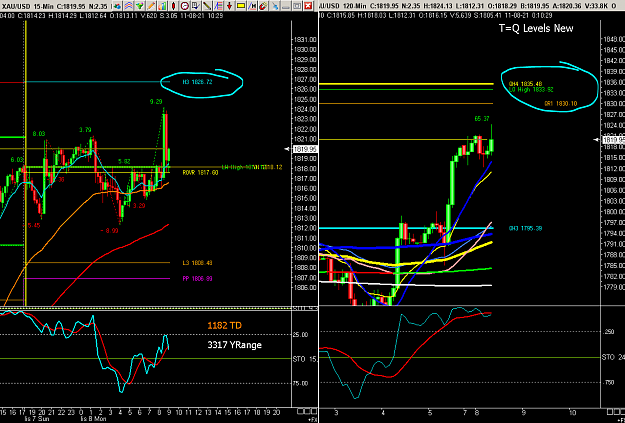Select the QR1 1830.10 level label
The image size is (625, 423).
(x=560, y=104)
